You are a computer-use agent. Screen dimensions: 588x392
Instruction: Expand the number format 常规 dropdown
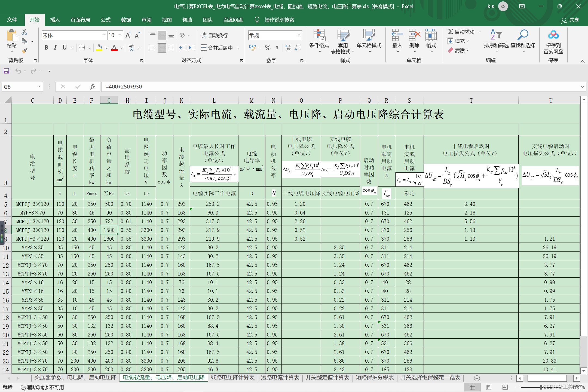(299, 35)
